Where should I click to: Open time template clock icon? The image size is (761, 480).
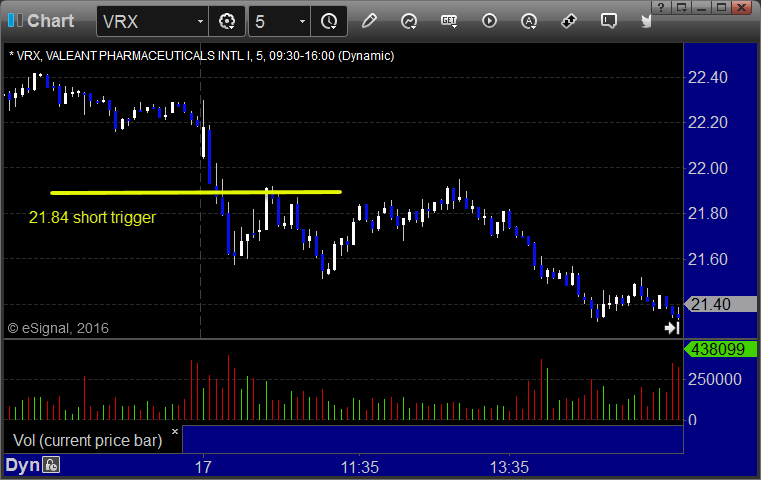pyautogui.click(x=329, y=21)
